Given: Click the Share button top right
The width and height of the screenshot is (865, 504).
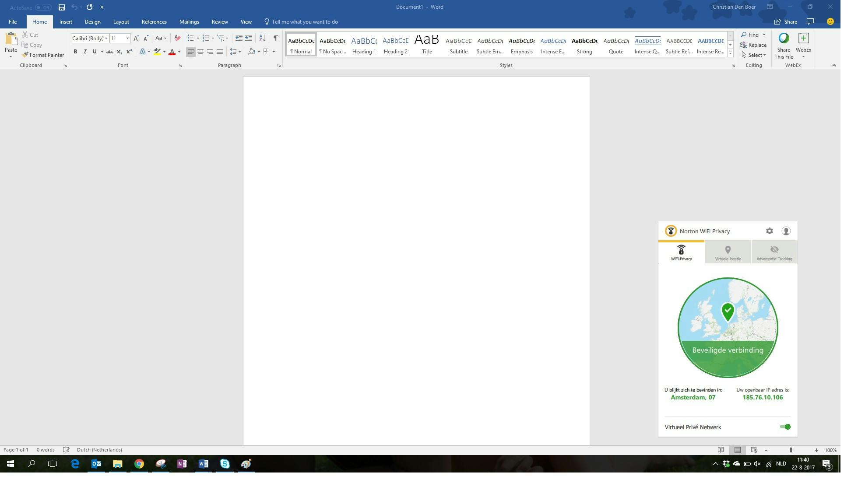Looking at the screenshot, I should click(x=786, y=22).
